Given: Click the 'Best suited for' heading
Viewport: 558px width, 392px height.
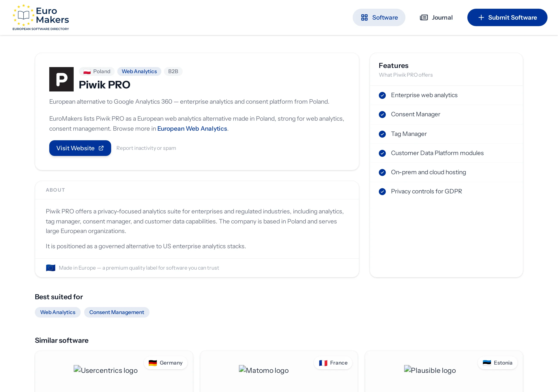Looking at the screenshot, I should pyautogui.click(x=59, y=297).
